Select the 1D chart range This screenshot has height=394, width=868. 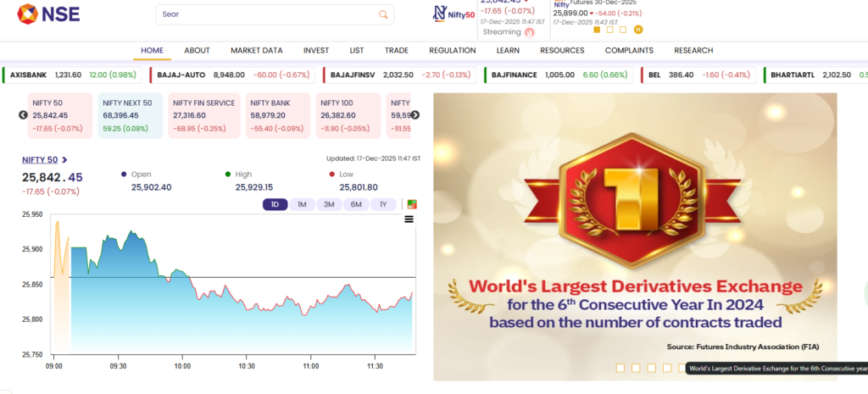click(275, 204)
